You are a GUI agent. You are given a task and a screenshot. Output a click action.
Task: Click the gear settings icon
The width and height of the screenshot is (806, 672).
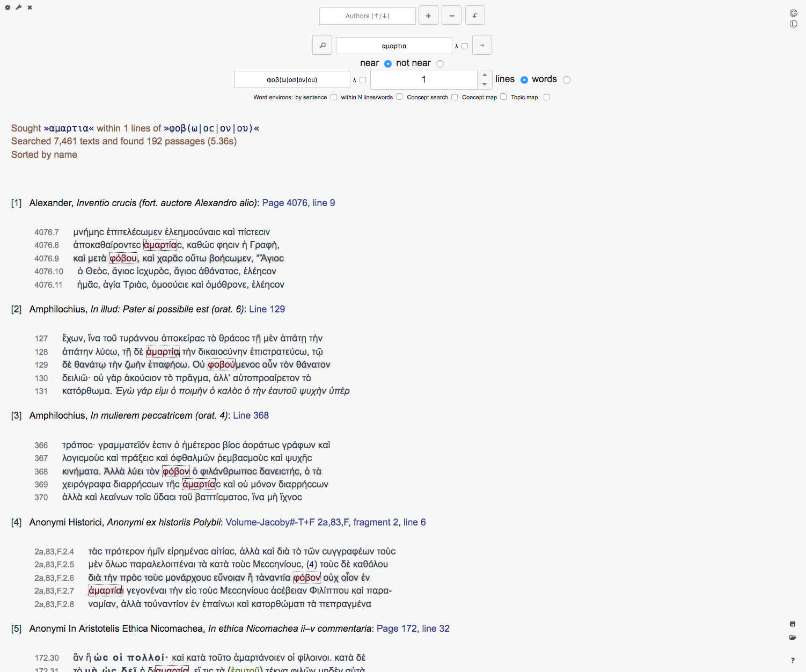pos(8,8)
